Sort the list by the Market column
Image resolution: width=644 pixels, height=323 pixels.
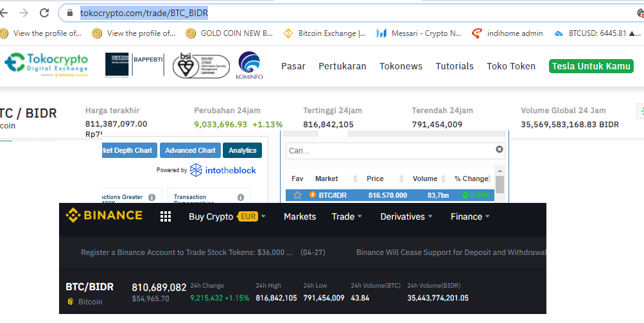(x=337, y=179)
